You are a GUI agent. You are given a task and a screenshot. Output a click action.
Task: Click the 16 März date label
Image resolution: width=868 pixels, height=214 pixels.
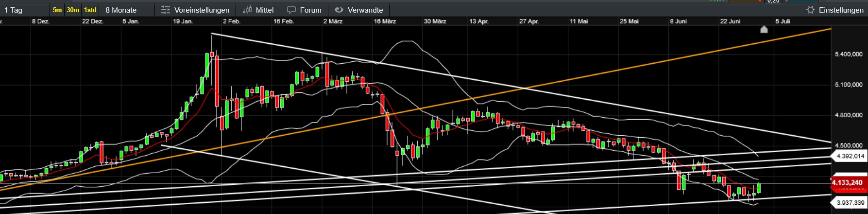[385, 21]
